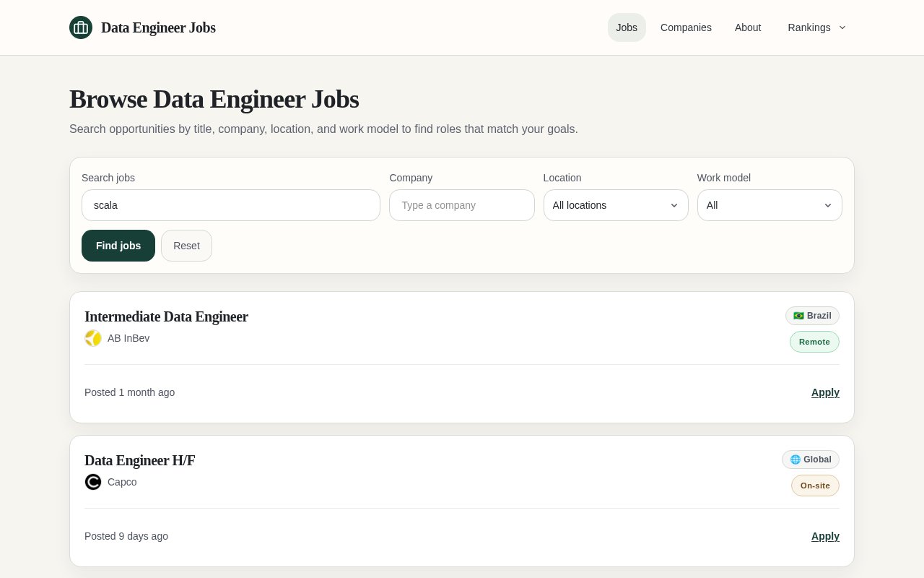Click the 'Posted 9 days ago' text
Image resolution: width=924 pixels, height=578 pixels.
[126, 536]
